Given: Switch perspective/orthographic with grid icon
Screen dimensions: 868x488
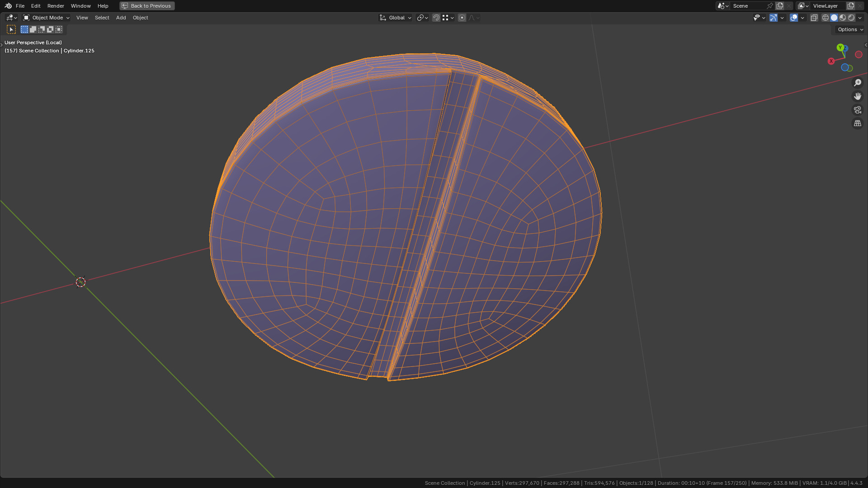Looking at the screenshot, I should click(857, 123).
